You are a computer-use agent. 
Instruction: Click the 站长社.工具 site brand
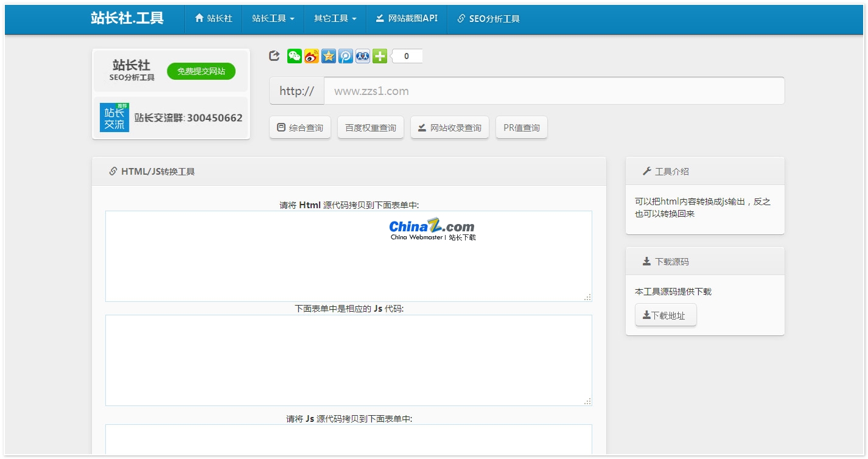(x=127, y=18)
